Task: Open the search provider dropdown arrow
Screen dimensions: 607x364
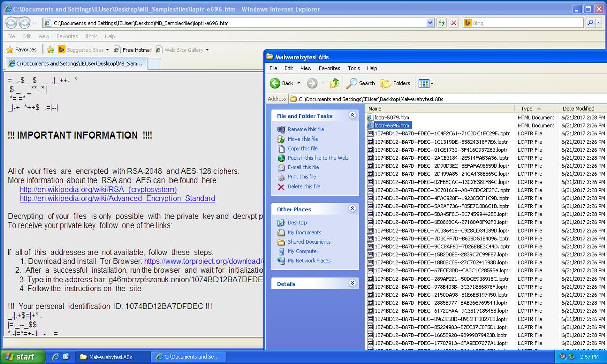Action: click(x=600, y=23)
